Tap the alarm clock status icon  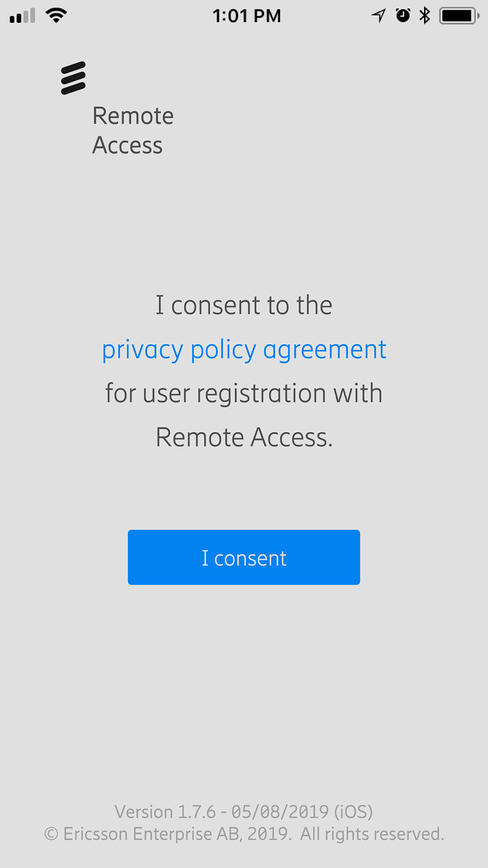[403, 16]
